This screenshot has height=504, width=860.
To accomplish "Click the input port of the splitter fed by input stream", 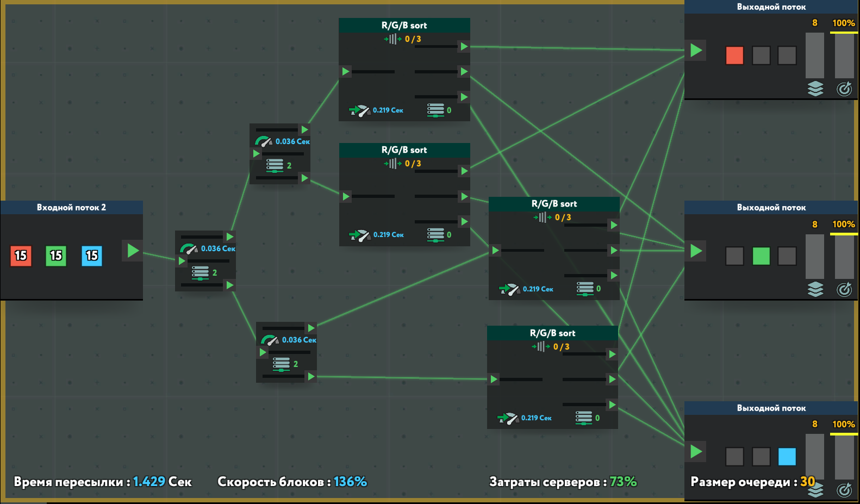I will 182,261.
